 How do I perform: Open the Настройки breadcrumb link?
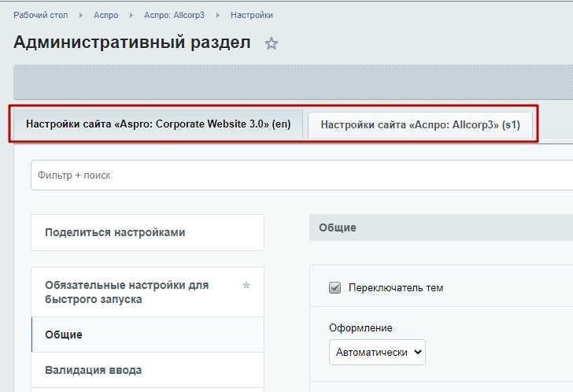tap(252, 15)
